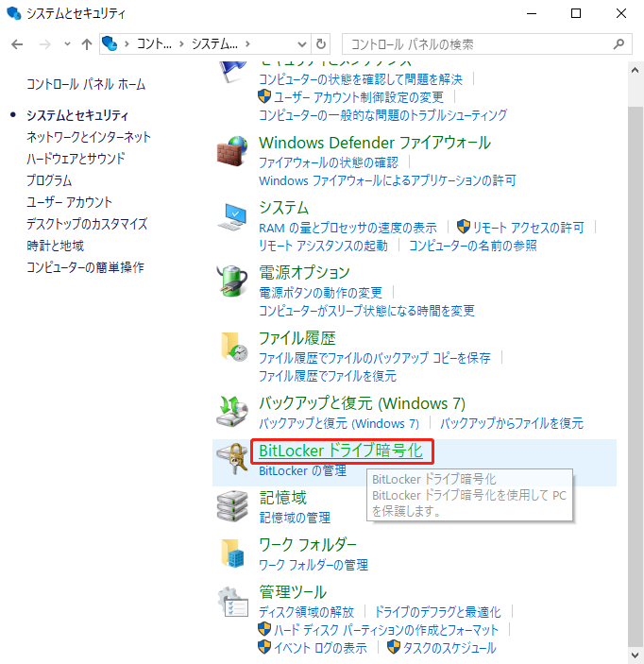644x664 pixels.
Task: Open ハードウェアとサウンド category
Action: pyautogui.click(x=76, y=159)
